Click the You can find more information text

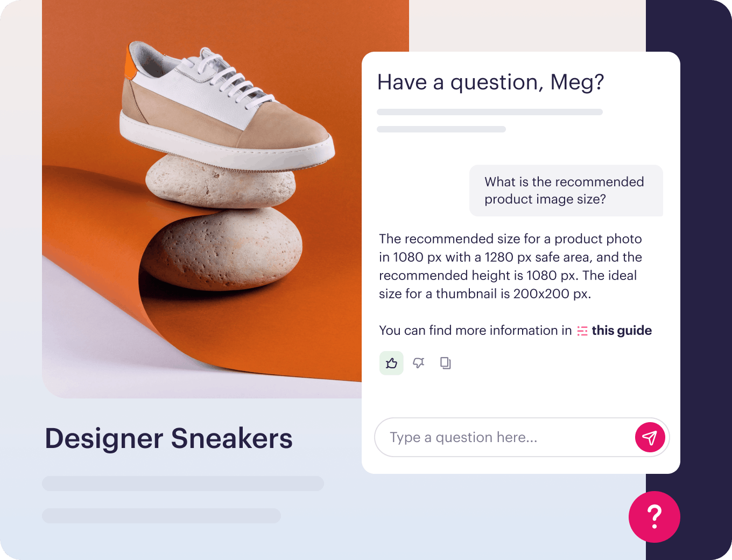pos(475,331)
